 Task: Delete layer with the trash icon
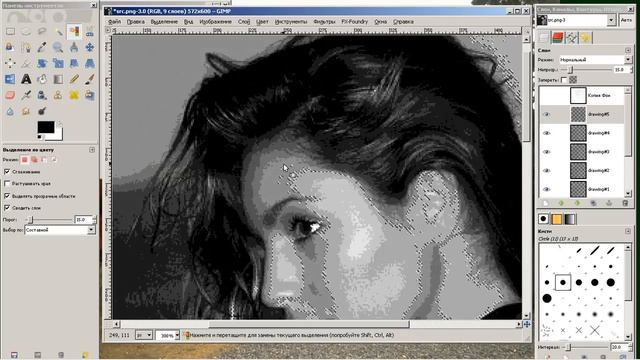click(625, 203)
